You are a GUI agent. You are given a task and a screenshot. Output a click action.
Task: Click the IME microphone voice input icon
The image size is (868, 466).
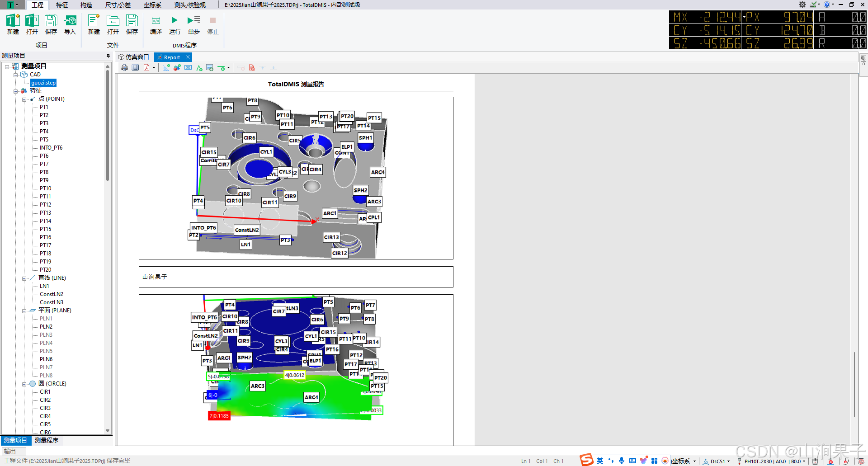[x=622, y=461]
